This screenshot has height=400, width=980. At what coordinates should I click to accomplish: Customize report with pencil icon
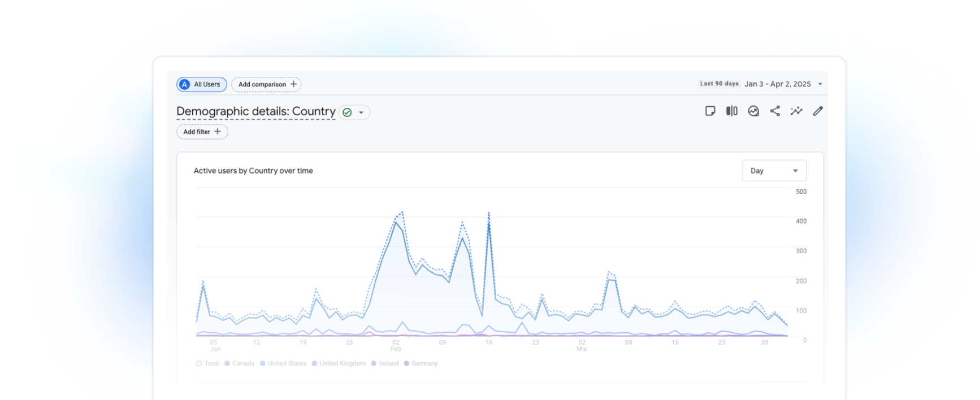tap(818, 111)
